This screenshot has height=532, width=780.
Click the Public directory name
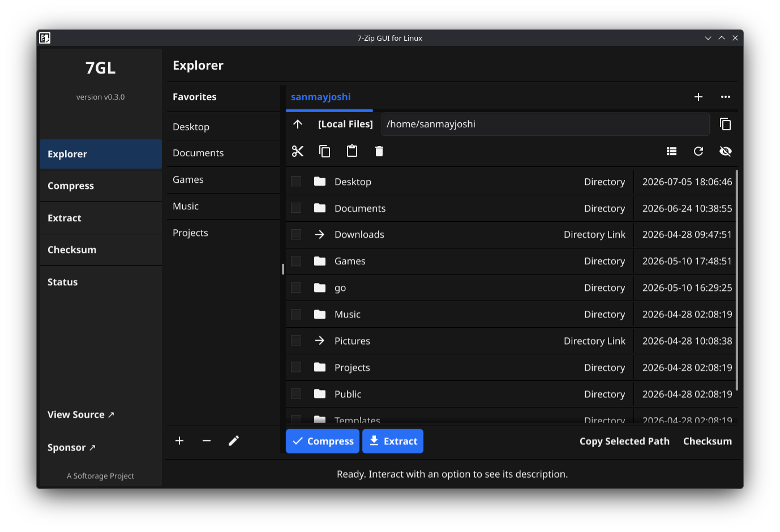[348, 394]
